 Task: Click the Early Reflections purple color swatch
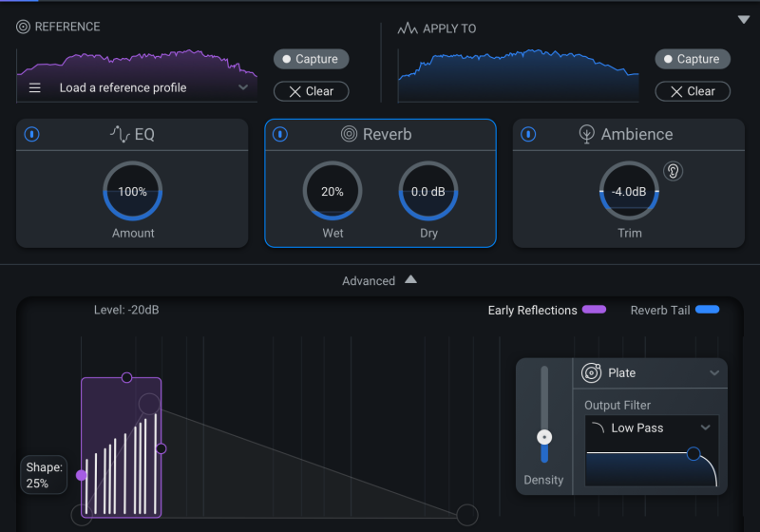point(595,310)
